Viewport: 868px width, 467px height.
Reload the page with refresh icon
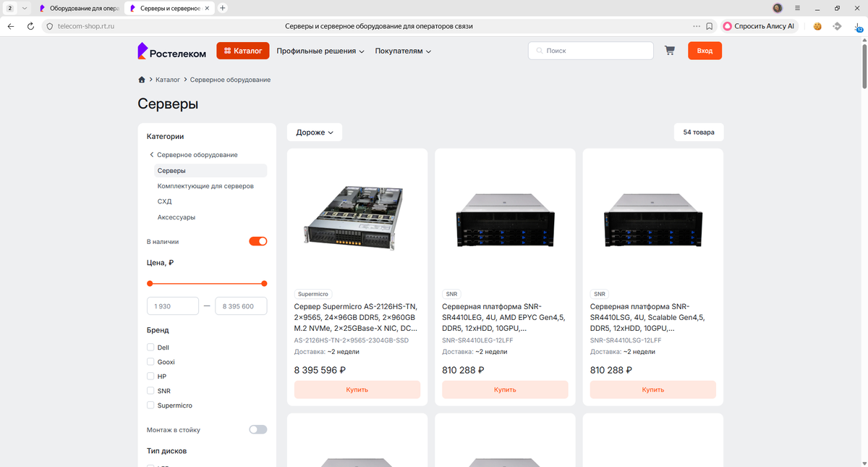click(x=31, y=26)
